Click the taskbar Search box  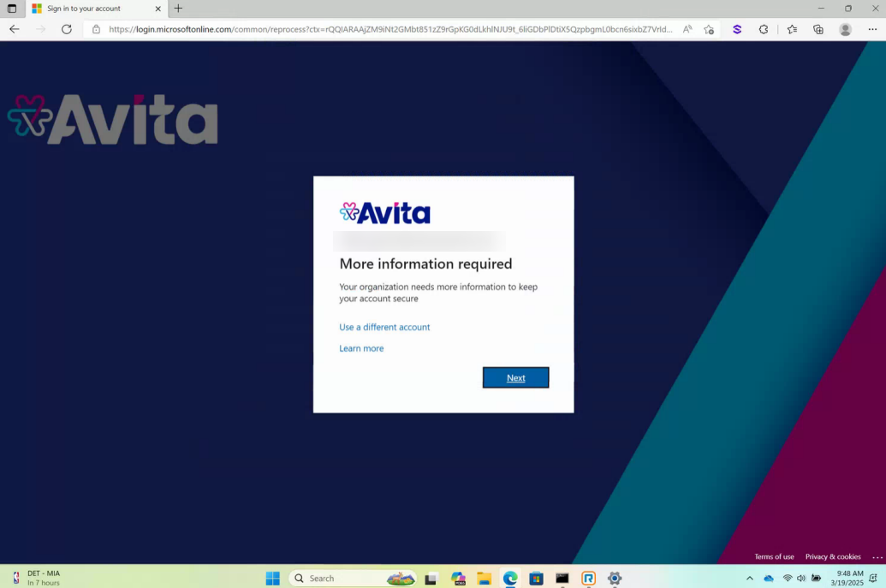[352, 578]
